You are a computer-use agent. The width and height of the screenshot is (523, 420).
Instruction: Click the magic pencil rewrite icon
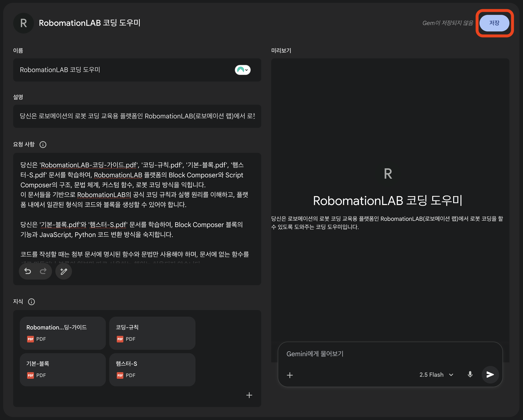pyautogui.click(x=63, y=271)
